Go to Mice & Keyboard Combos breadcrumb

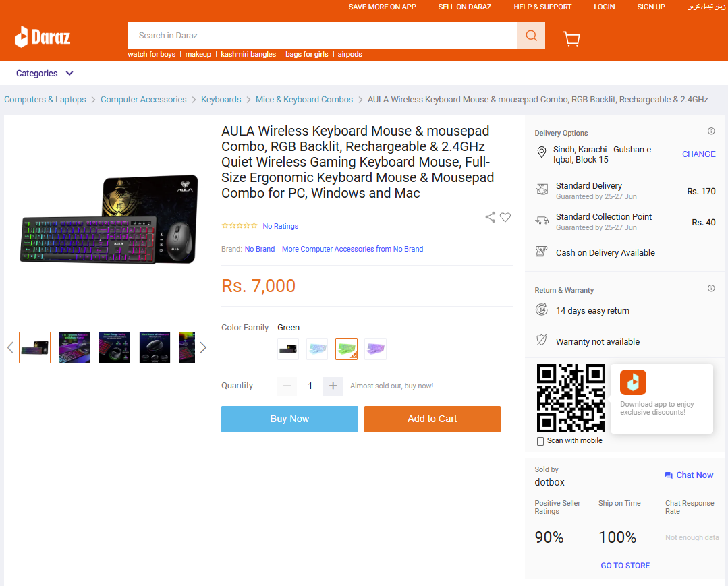click(x=304, y=99)
